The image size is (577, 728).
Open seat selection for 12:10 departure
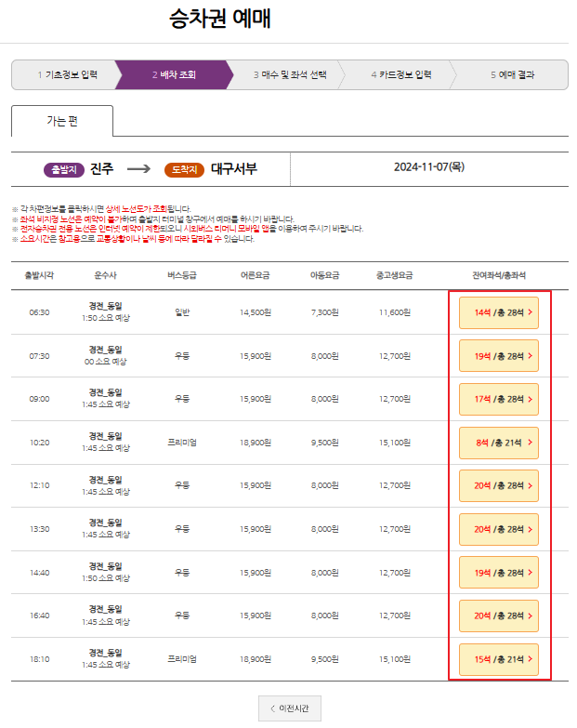[x=499, y=485]
